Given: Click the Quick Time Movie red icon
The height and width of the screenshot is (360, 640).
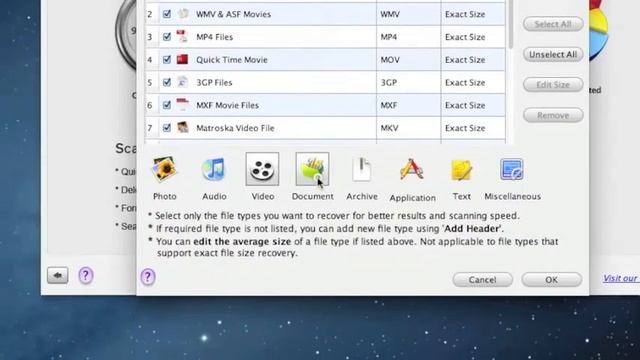Looking at the screenshot, I should pyautogui.click(x=182, y=60).
